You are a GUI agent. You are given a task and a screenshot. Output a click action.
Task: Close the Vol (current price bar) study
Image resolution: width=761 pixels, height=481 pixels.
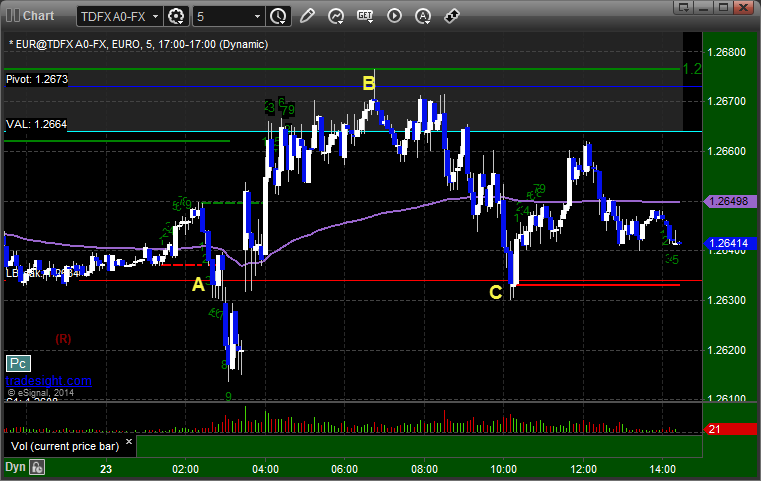point(129,442)
